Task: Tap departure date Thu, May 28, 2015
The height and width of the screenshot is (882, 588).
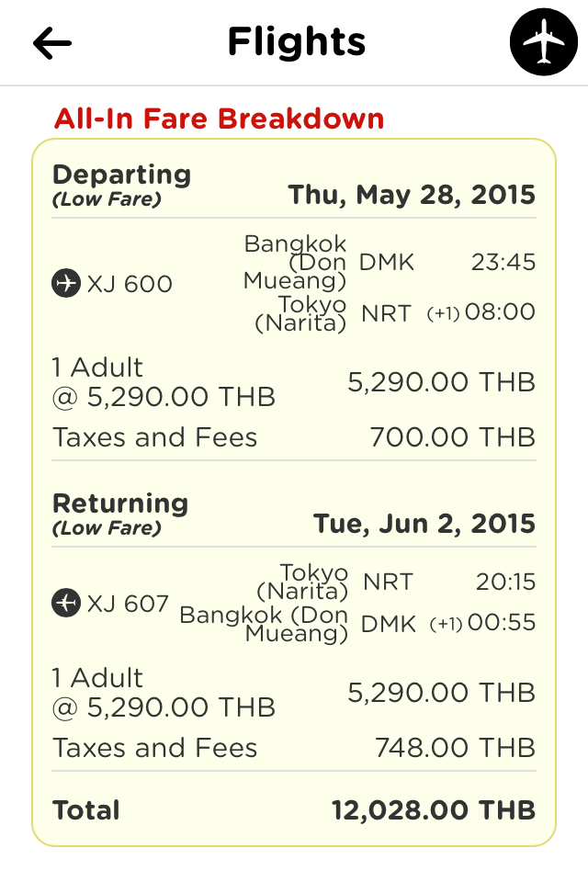Action: [412, 195]
